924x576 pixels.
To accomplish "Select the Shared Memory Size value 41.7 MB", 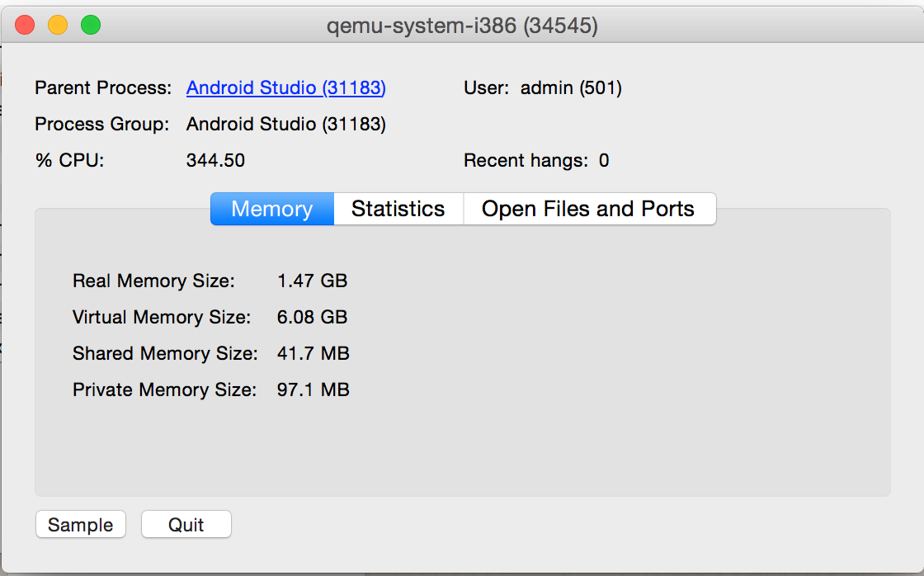I will tap(313, 353).
